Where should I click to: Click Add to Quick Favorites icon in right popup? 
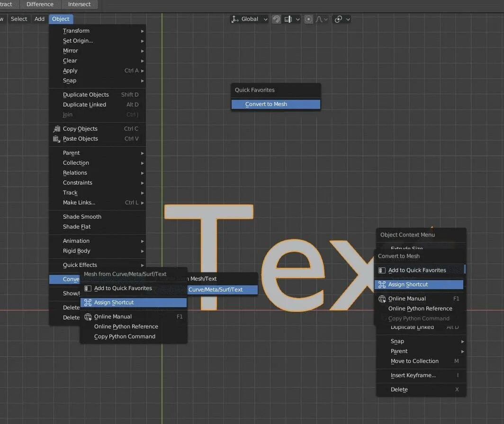click(382, 270)
